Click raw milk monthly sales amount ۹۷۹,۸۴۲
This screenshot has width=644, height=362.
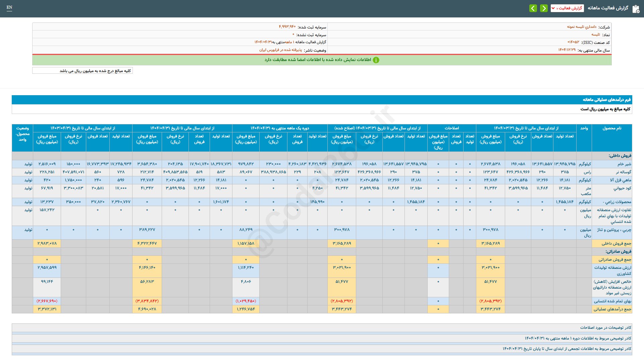(246, 164)
